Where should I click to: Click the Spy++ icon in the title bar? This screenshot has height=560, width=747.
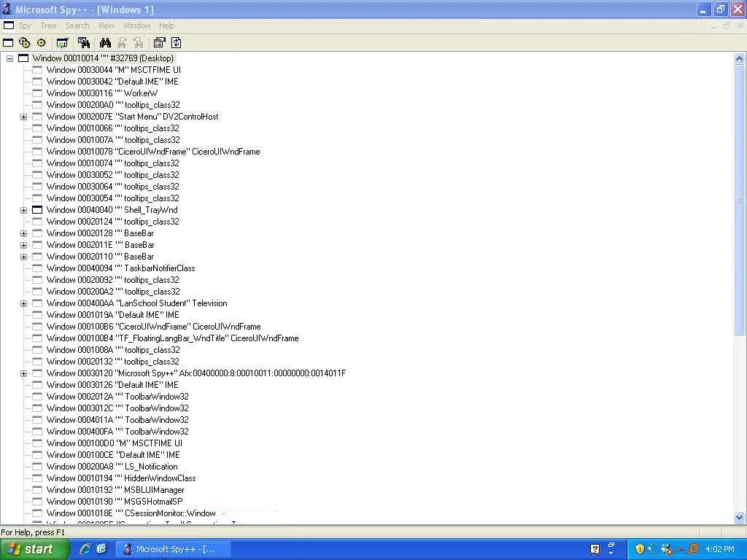click(7, 9)
